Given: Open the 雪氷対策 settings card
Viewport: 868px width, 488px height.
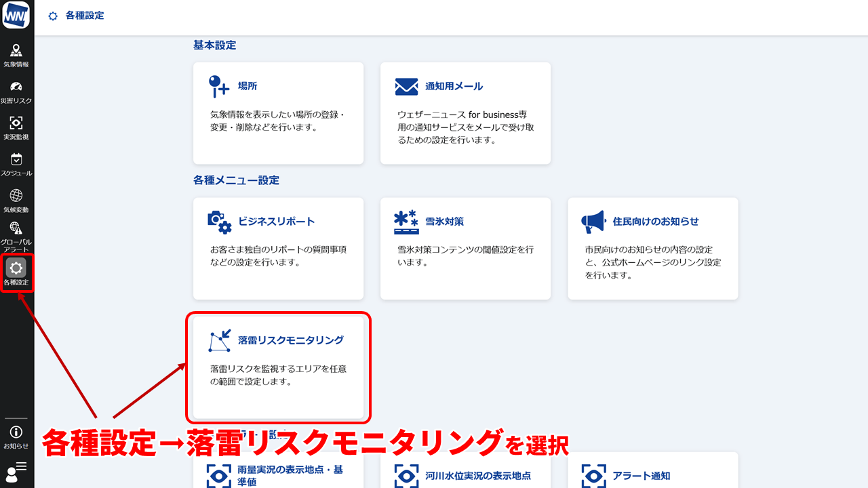Looking at the screenshot, I should tap(465, 248).
